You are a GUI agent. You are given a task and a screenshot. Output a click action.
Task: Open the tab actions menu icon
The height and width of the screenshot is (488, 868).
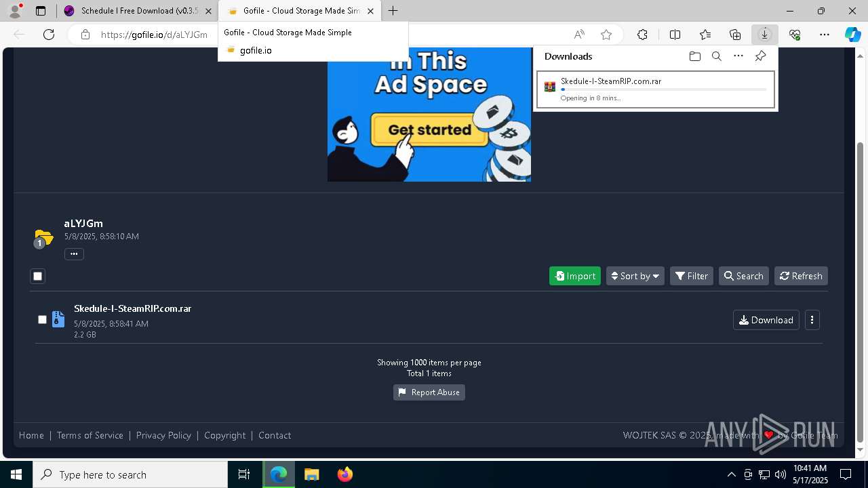[41, 11]
